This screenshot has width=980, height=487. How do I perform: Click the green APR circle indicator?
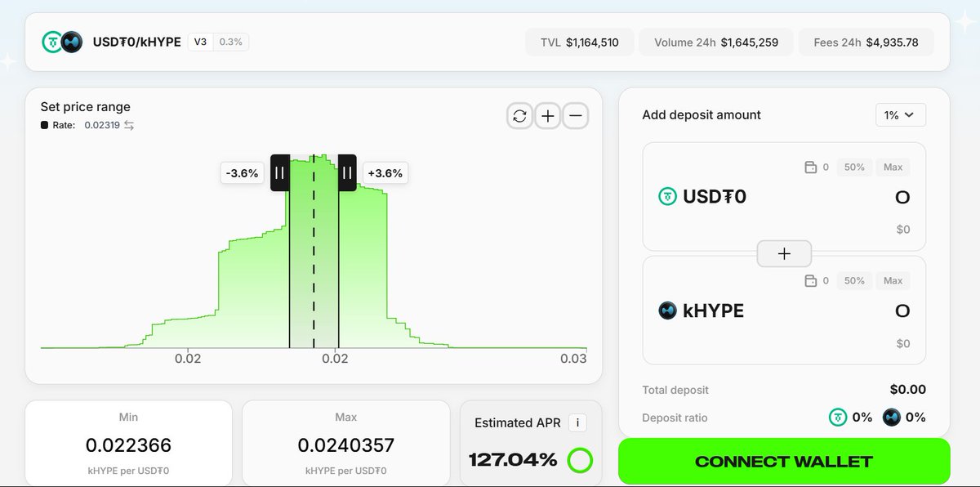580,460
